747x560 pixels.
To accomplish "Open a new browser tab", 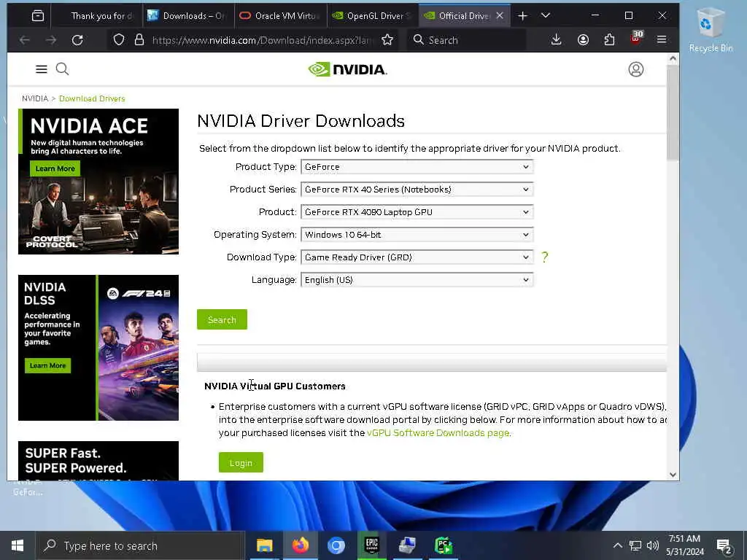I will [522, 16].
